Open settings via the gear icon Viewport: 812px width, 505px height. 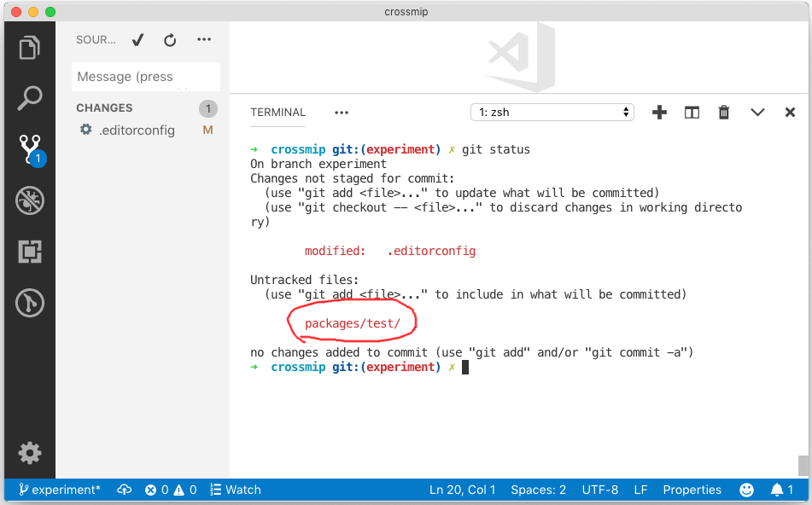pos(30,453)
